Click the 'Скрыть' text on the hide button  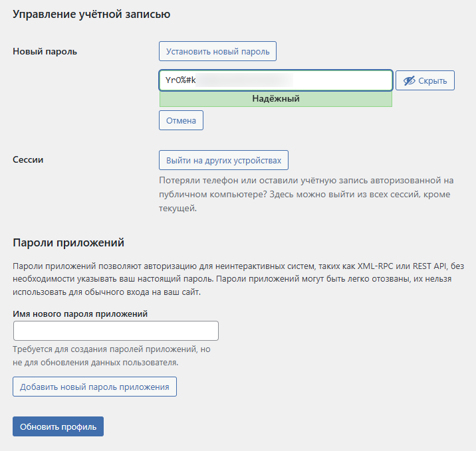(433, 81)
